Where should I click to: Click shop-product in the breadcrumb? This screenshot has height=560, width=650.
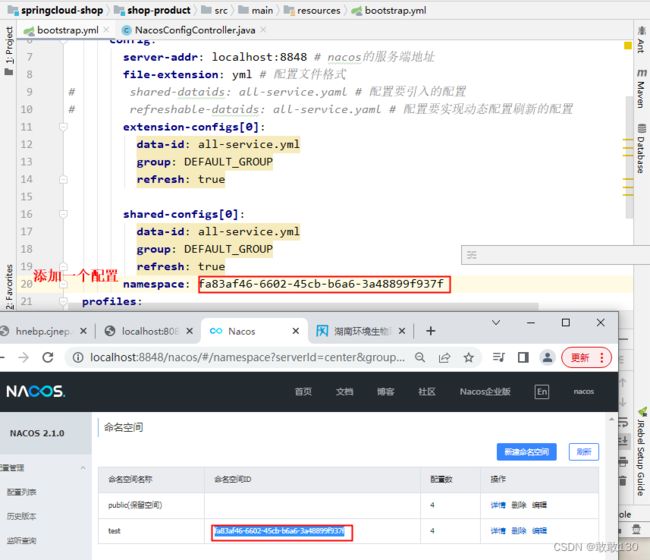(153, 10)
